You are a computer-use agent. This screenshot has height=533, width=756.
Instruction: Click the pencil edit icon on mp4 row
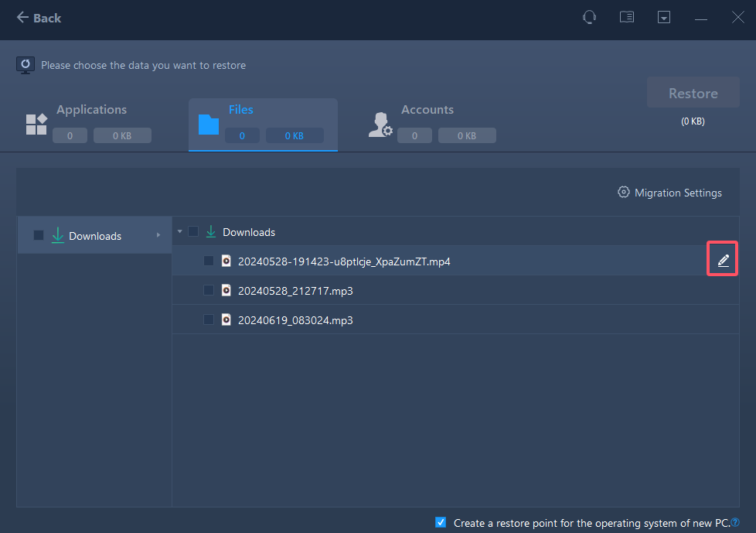723,261
